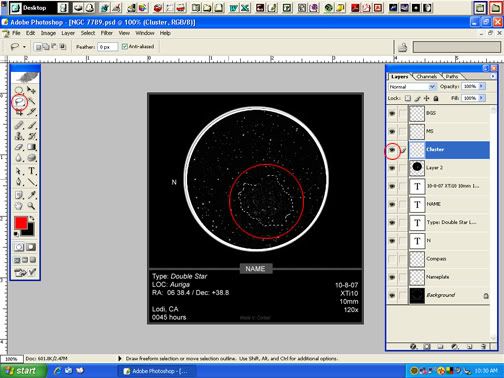Select the Clone Stamp tool
504x378 pixels.
pos(19,136)
